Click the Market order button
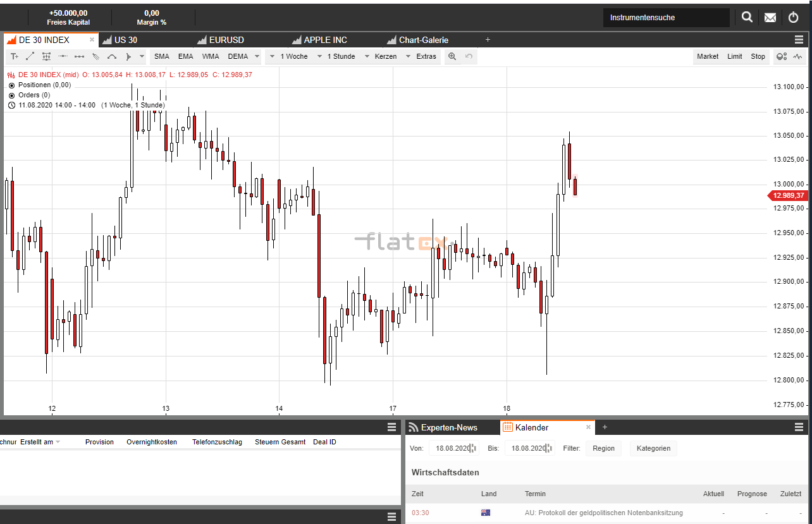Viewport: 812px width, 524px height. [x=708, y=56]
